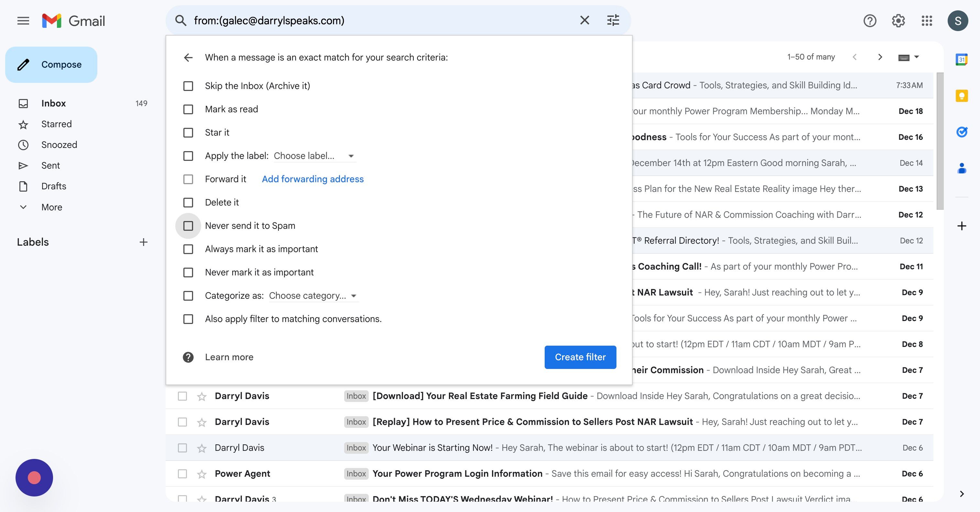Open search options filter icon
Screen dimensions: 980x512
[x=613, y=20]
